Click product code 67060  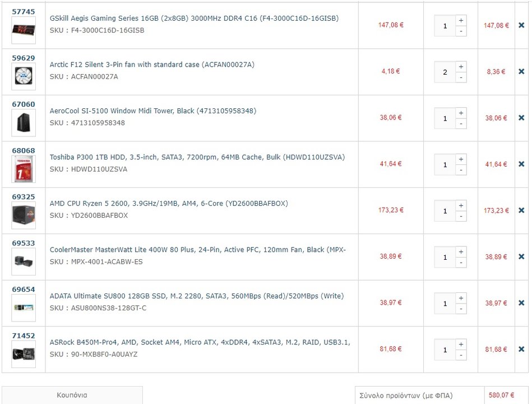(x=24, y=104)
